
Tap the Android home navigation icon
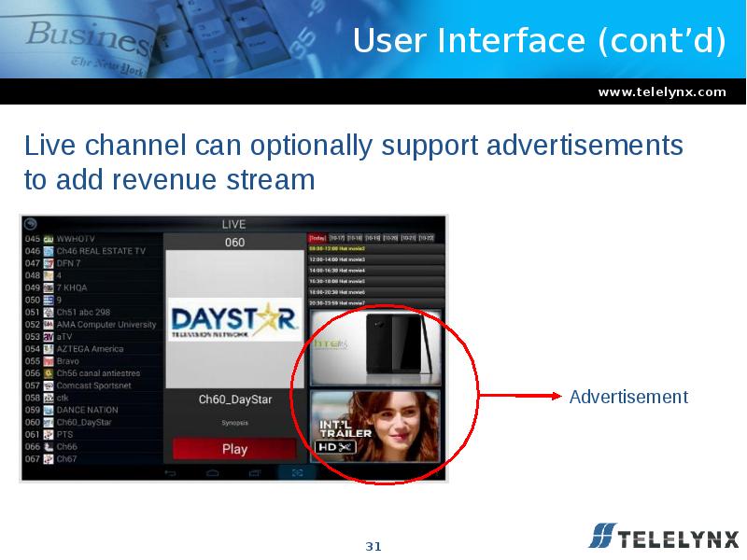(x=213, y=473)
